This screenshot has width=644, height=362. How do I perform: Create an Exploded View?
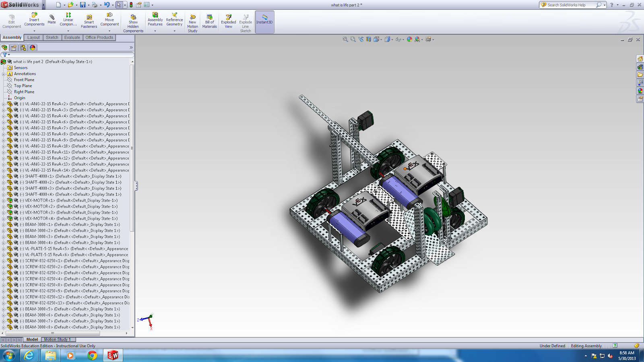tap(228, 20)
